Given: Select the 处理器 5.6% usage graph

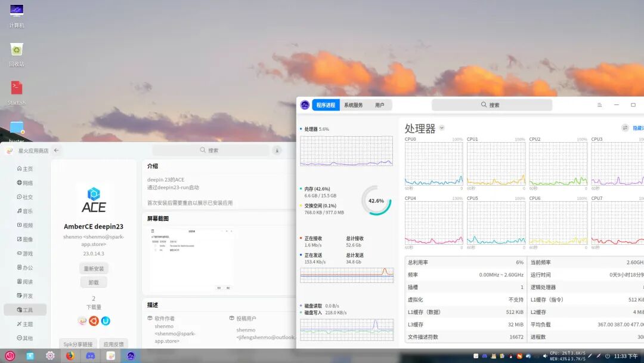Looking at the screenshot, I should (x=346, y=151).
